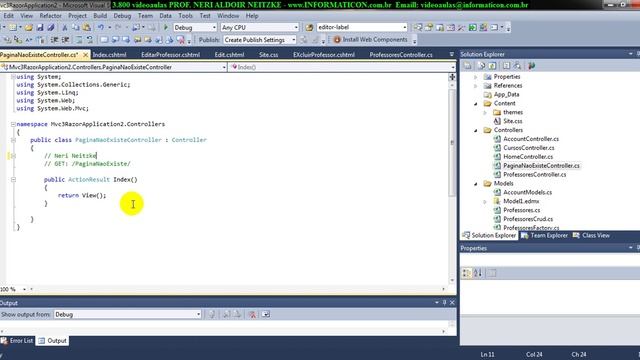640x360 pixels.
Task: Open the Build menu
Action: coord(100,16)
